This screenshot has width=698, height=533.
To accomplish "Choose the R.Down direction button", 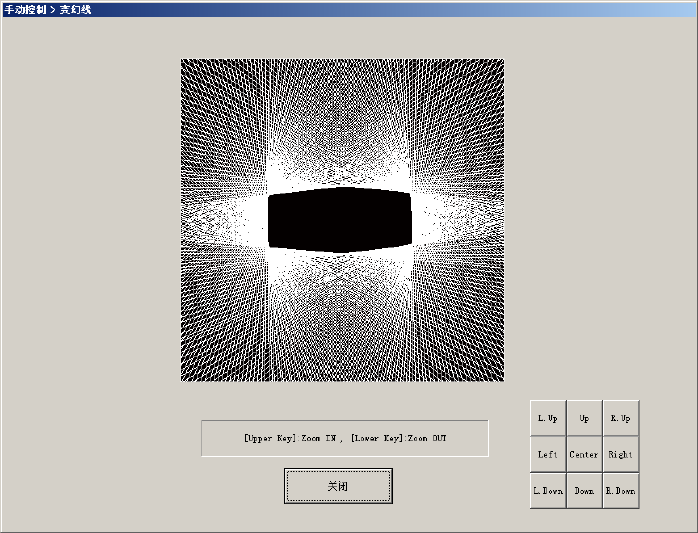I will click(620, 491).
